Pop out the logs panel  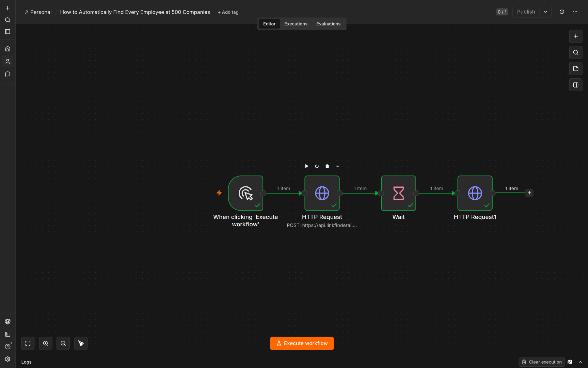click(570, 362)
